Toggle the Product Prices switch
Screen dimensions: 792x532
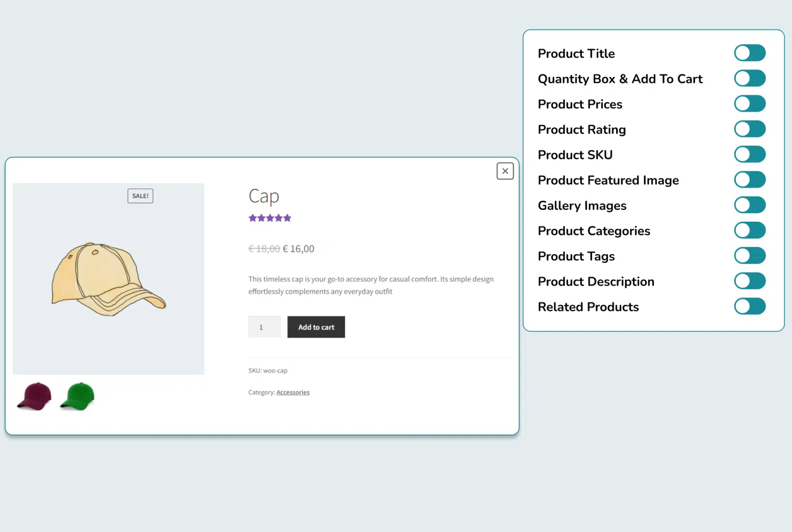tap(749, 104)
